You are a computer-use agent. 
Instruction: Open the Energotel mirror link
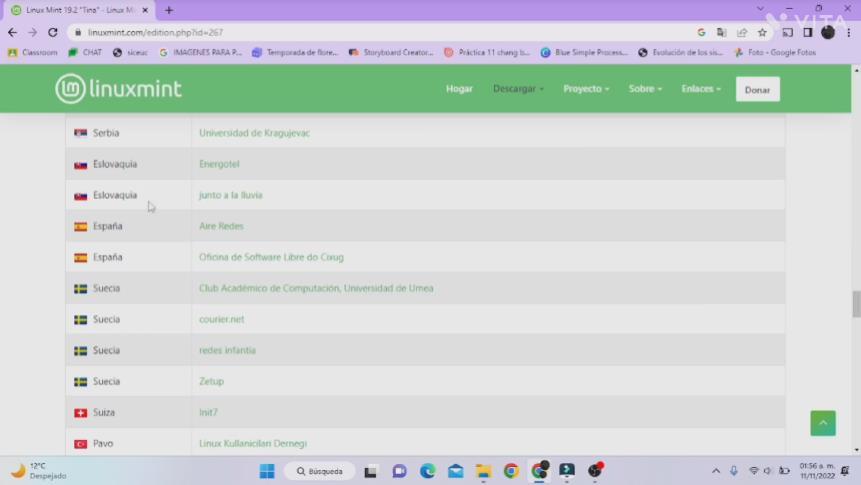tap(219, 164)
